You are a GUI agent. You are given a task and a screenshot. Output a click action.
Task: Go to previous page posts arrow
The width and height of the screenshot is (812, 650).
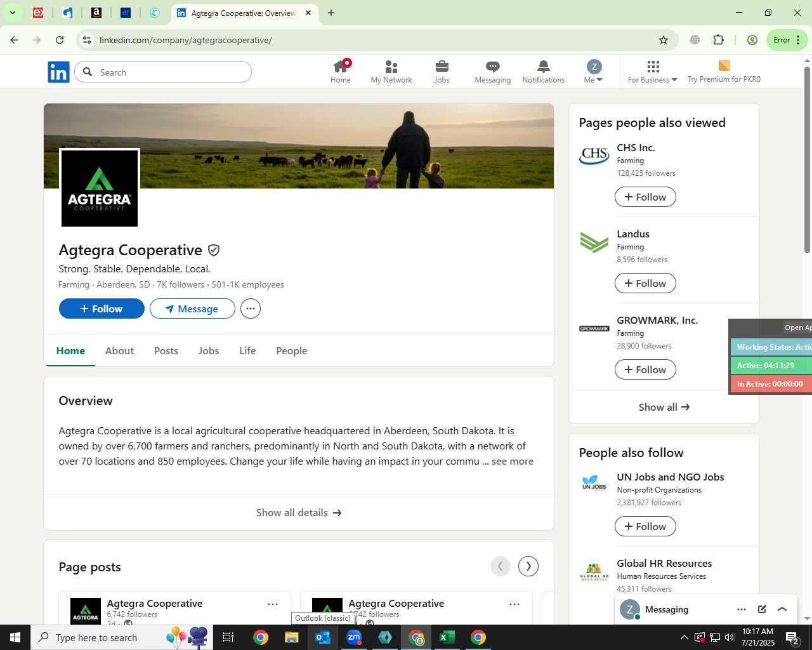click(x=500, y=566)
